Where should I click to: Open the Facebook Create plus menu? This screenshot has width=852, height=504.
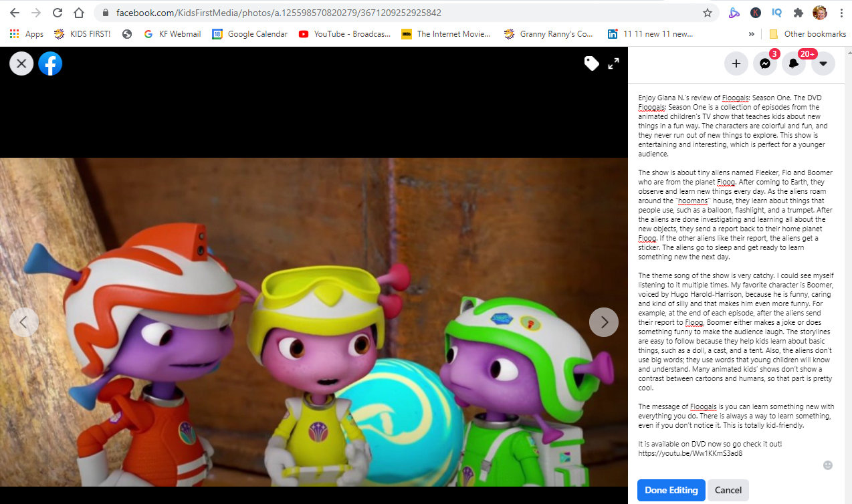pyautogui.click(x=736, y=64)
